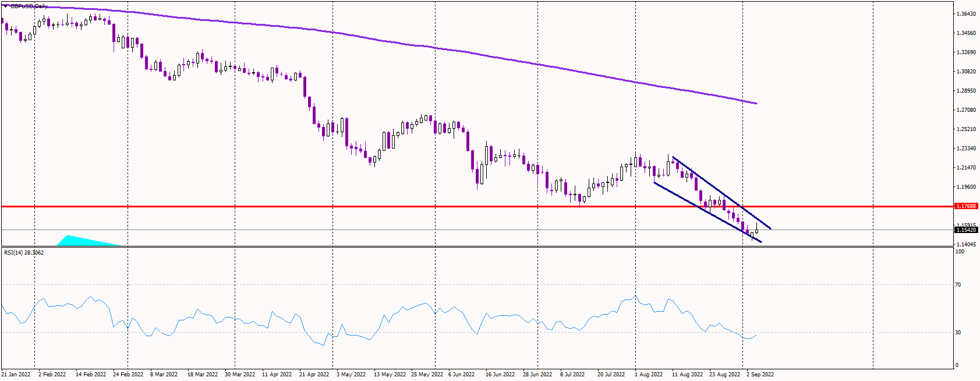Viewport: 980px width, 381px height.
Task: Click the 1.30820 price scale label
Action: [967, 72]
